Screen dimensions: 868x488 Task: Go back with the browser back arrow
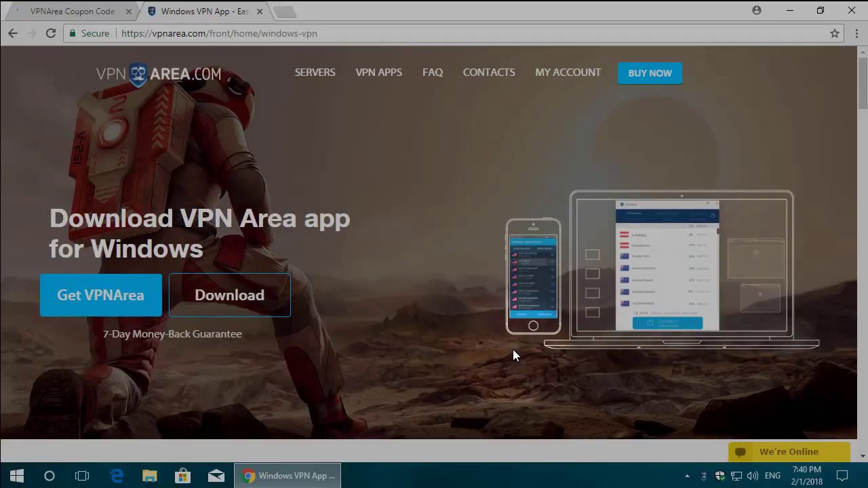click(13, 33)
